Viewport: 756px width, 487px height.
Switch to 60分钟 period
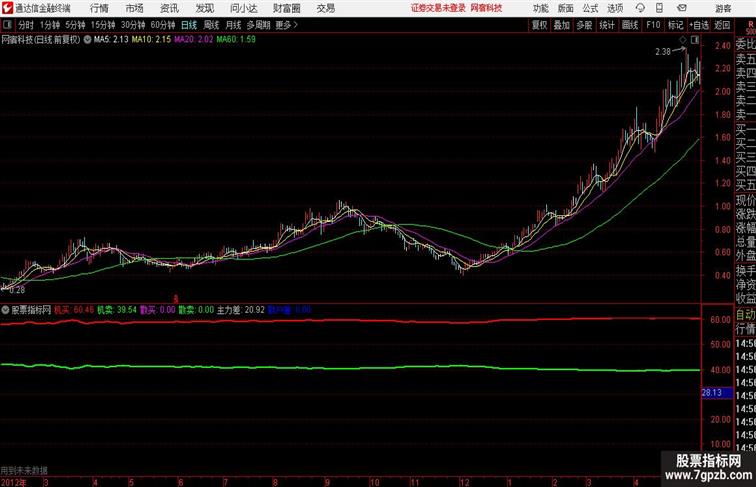[x=163, y=25]
